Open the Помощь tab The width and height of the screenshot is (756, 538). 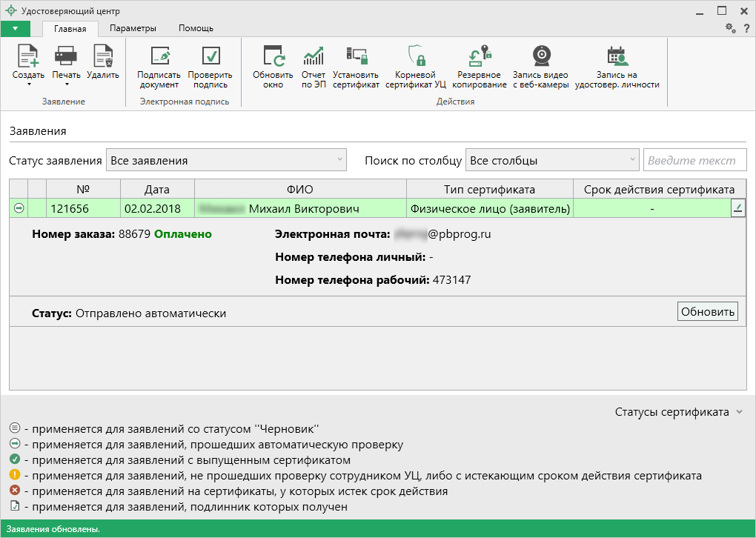pyautogui.click(x=196, y=28)
